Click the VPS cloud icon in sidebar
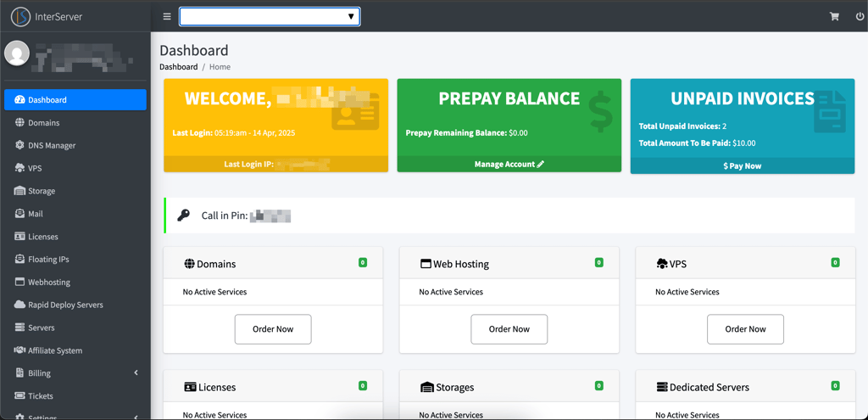This screenshot has width=868, height=420. pos(19,168)
